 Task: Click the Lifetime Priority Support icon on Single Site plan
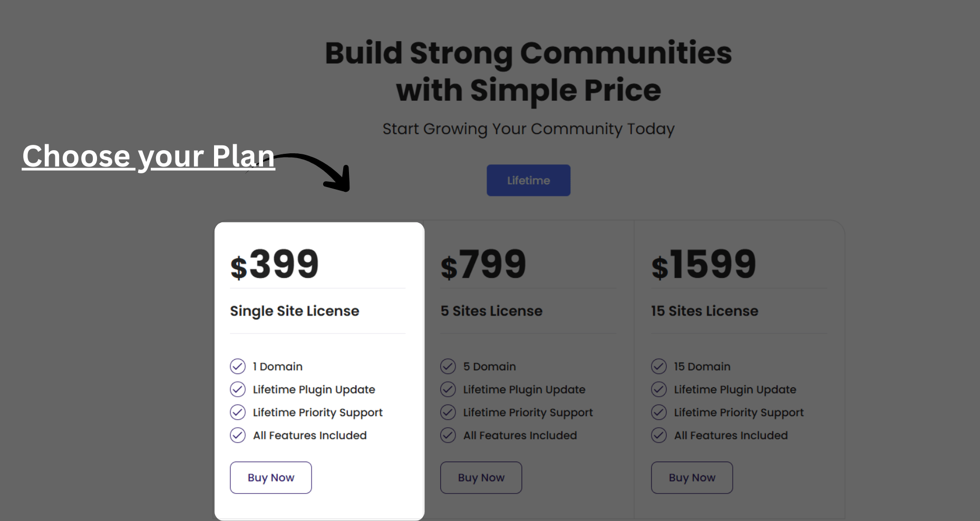(238, 412)
